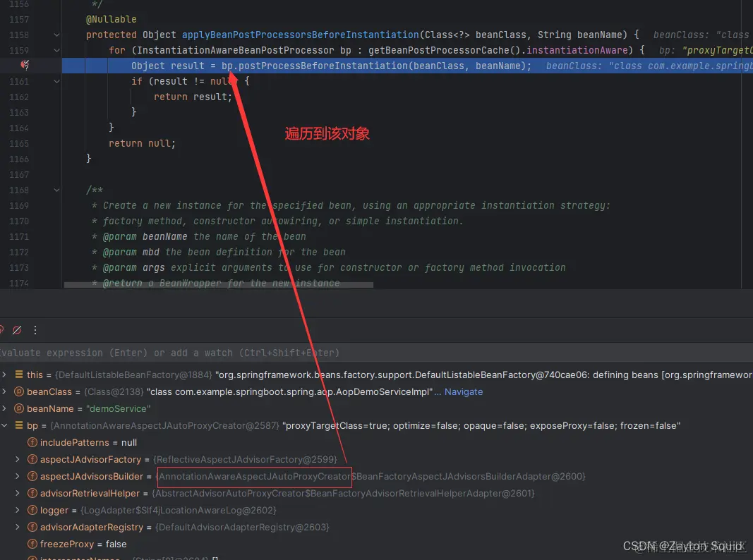Click the includePatterns field icon
This screenshot has width=753, height=560.
click(32, 442)
